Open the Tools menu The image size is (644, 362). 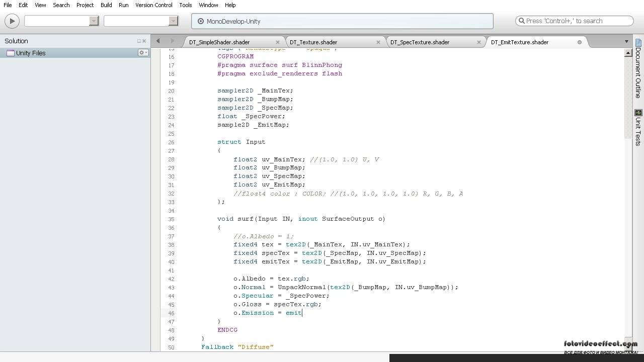pos(186,5)
